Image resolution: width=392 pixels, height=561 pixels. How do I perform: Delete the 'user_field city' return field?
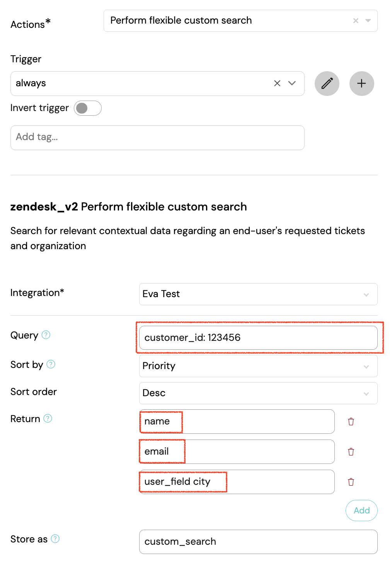point(351,482)
